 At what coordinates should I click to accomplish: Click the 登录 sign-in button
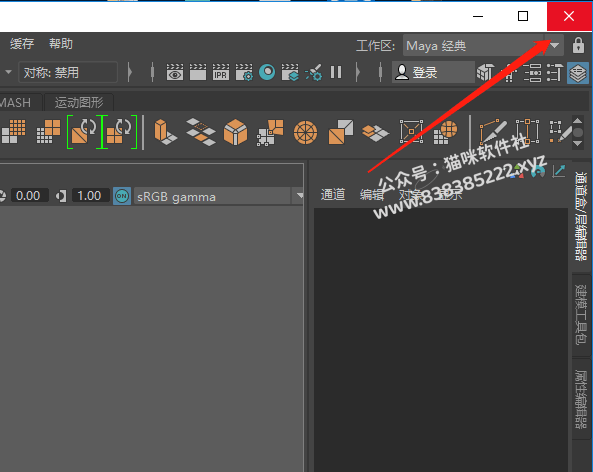433,72
